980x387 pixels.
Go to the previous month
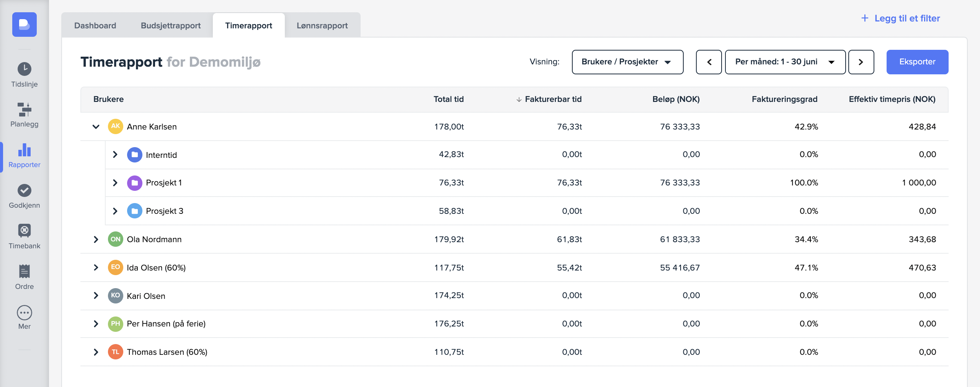709,62
